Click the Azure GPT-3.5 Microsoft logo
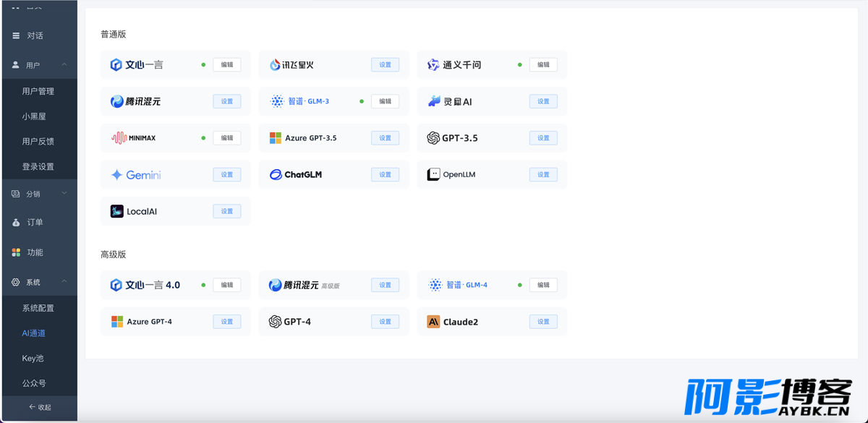 click(x=276, y=138)
